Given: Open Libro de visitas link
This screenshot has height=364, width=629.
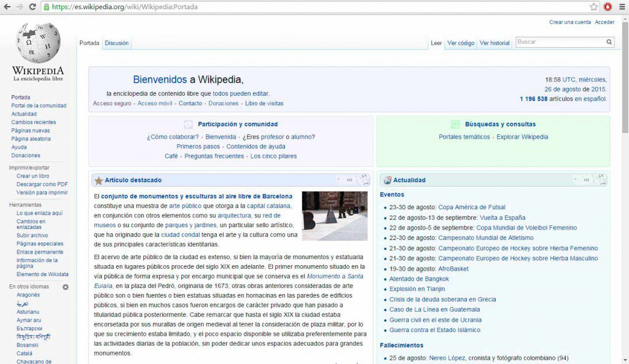Looking at the screenshot, I should coord(264,103).
